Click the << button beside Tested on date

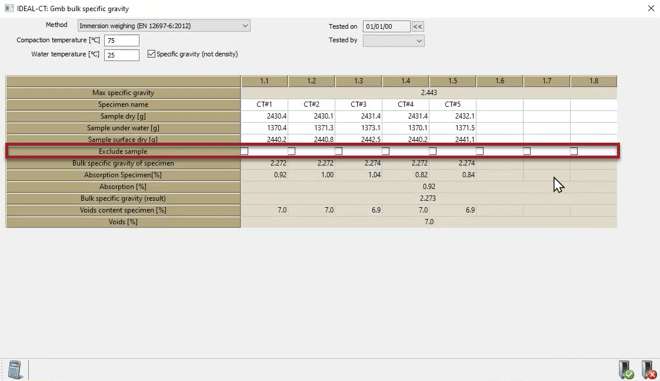pyautogui.click(x=418, y=27)
